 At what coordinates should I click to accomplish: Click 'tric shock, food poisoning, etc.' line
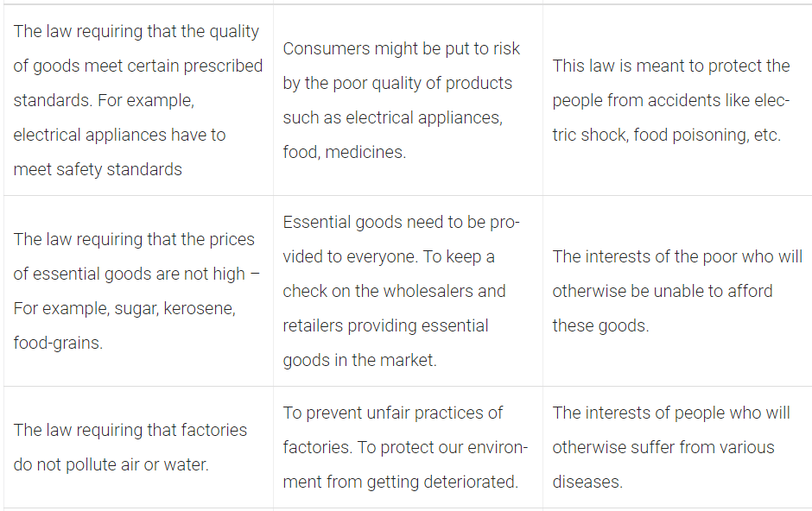pyautogui.click(x=667, y=135)
